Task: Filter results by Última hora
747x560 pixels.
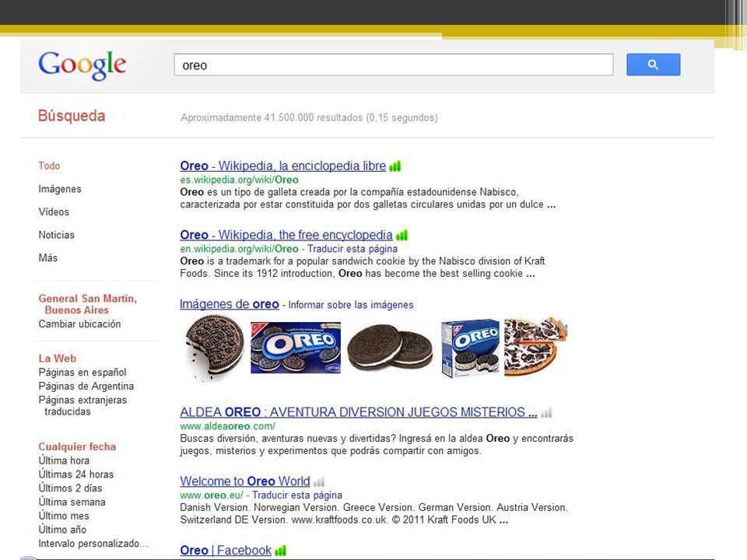Action: [x=64, y=460]
